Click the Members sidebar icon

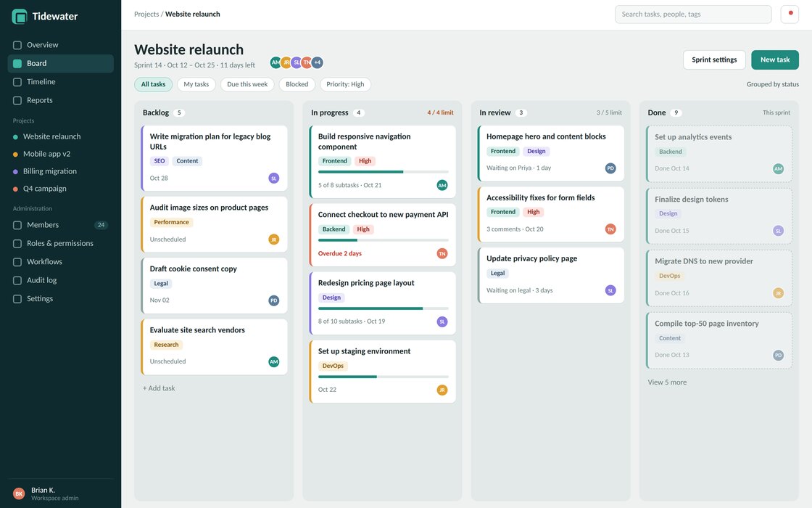[x=17, y=225]
